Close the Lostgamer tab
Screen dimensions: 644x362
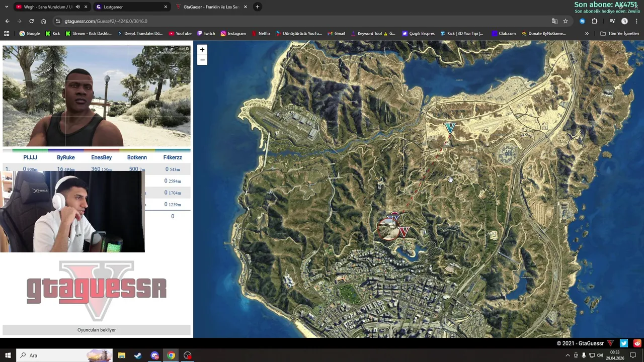166,7
